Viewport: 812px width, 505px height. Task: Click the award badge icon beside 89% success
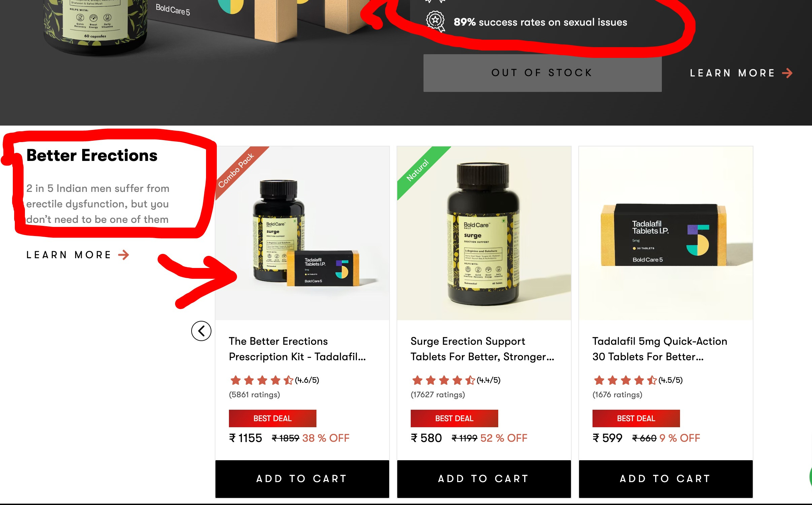(x=436, y=22)
